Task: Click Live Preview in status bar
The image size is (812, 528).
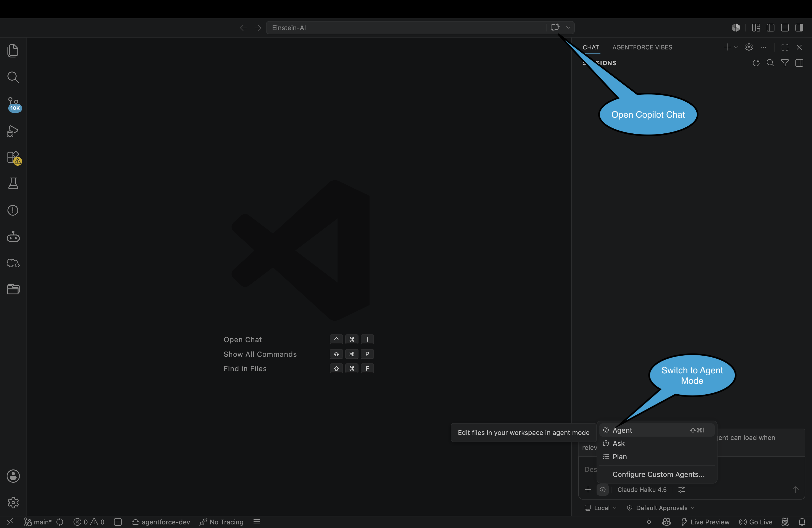Action: coord(705,522)
